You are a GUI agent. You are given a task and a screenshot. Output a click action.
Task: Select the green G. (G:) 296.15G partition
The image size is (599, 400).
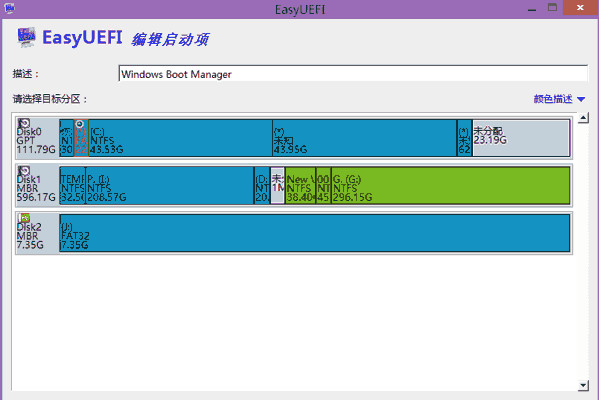click(x=450, y=185)
